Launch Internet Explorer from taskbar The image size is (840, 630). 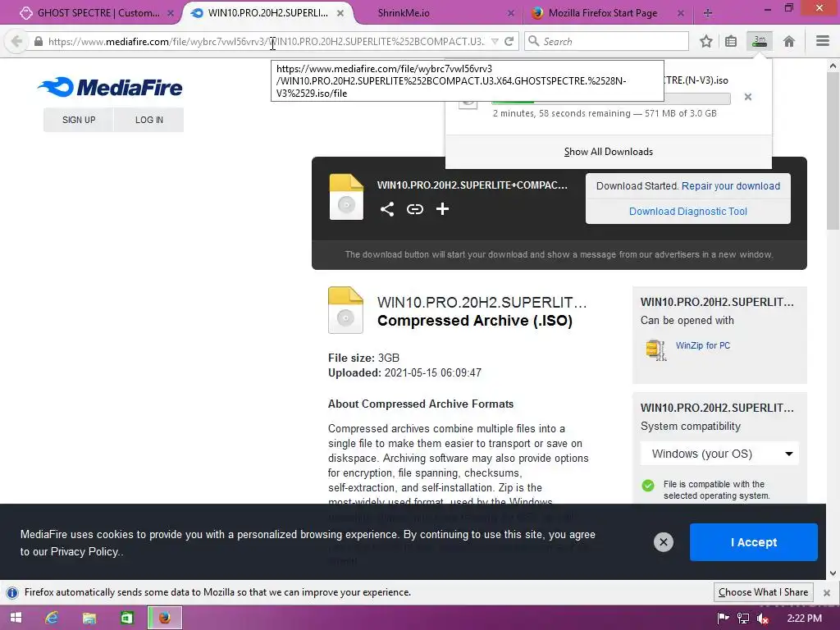tap(52, 618)
